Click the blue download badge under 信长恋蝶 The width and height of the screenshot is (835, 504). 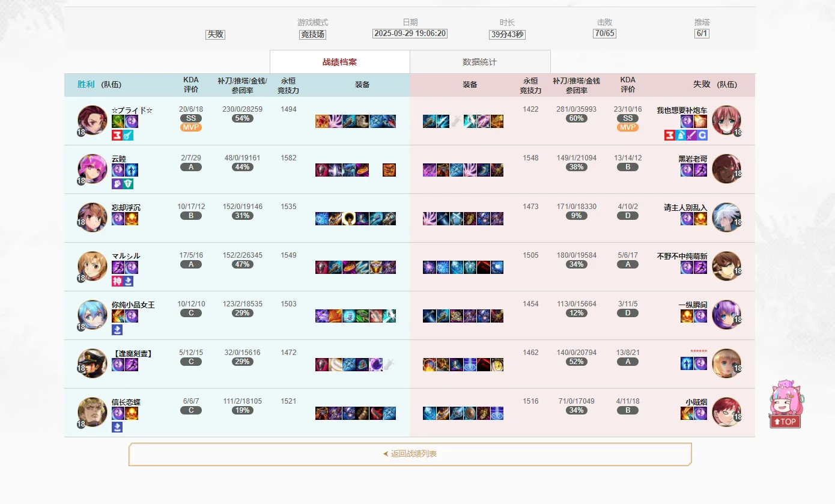(118, 427)
